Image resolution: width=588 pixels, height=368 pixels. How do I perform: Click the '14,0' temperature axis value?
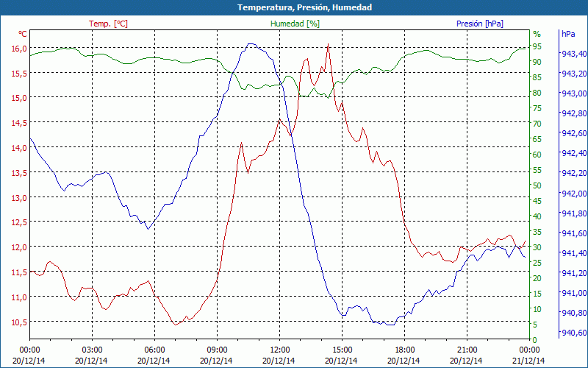(x=19, y=148)
